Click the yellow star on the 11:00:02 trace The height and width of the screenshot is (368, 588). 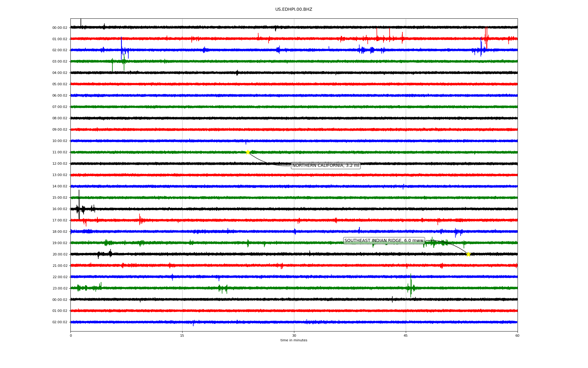pyautogui.click(x=248, y=152)
